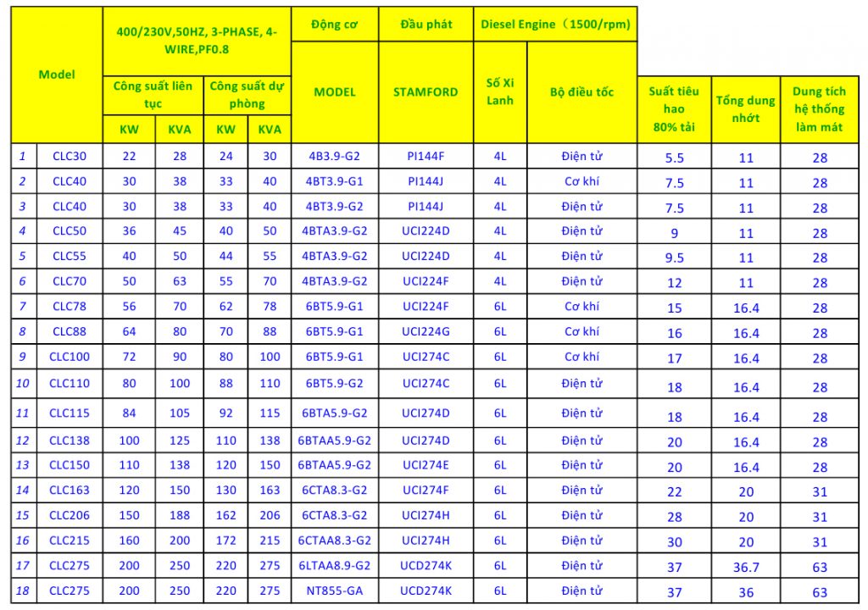
Task: Click the CLC30 model cell
Action: 69,156
